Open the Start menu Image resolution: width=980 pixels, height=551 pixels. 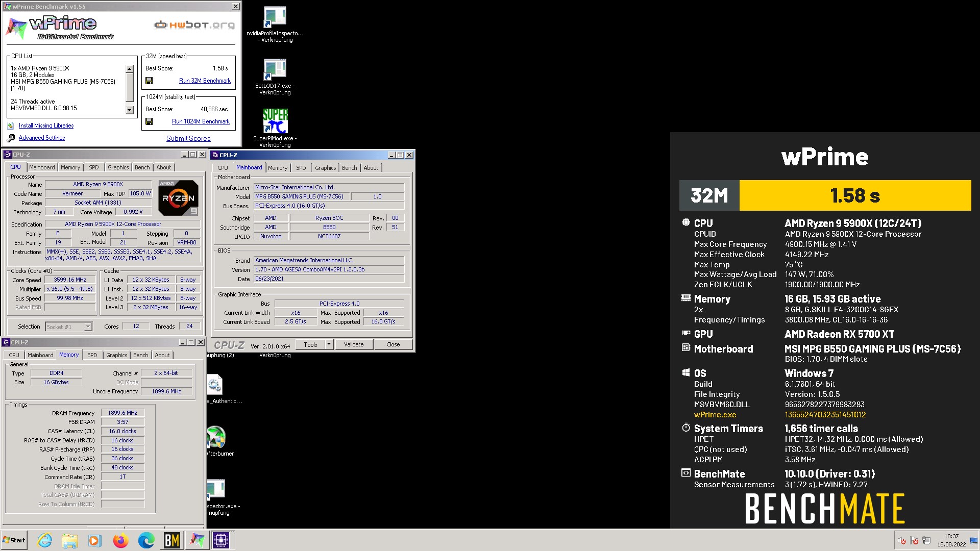14,540
